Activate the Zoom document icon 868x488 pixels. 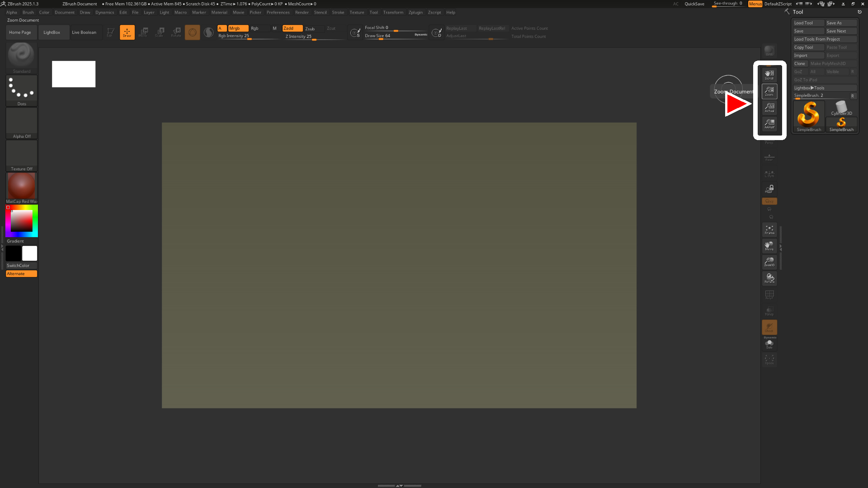(x=769, y=91)
